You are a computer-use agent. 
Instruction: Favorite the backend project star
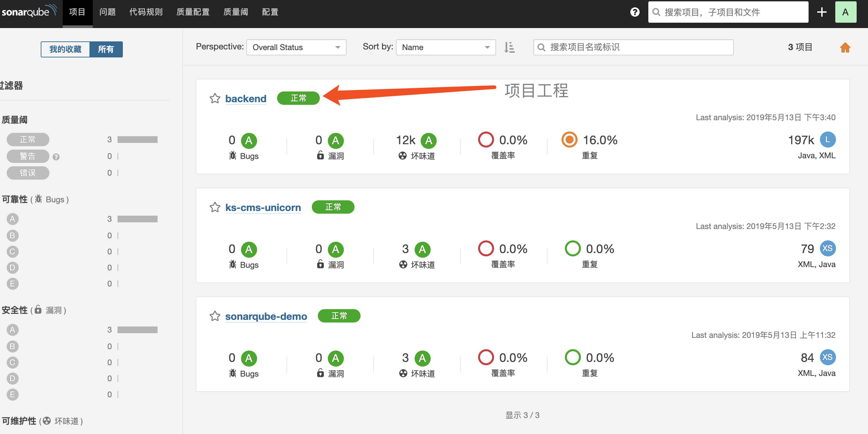pyautogui.click(x=215, y=98)
